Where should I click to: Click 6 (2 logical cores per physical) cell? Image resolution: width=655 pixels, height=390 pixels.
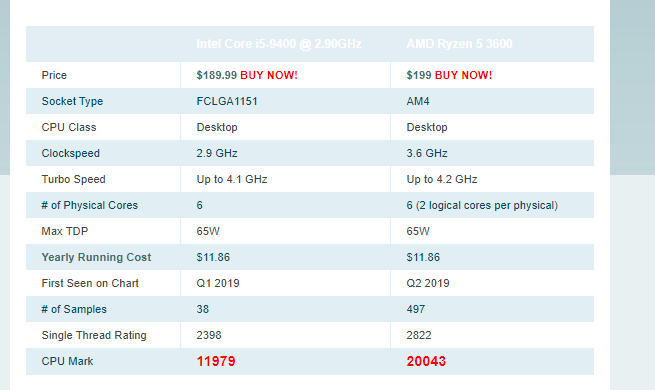[482, 205]
